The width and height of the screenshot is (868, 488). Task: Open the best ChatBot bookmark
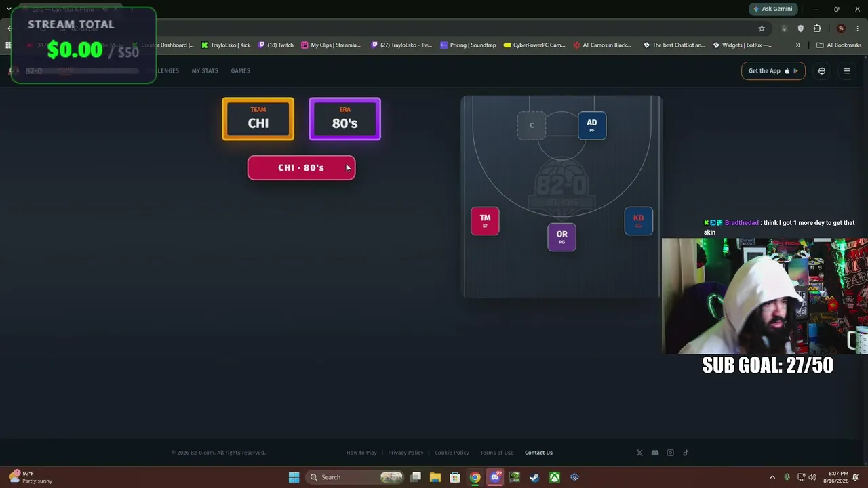[x=674, y=45]
